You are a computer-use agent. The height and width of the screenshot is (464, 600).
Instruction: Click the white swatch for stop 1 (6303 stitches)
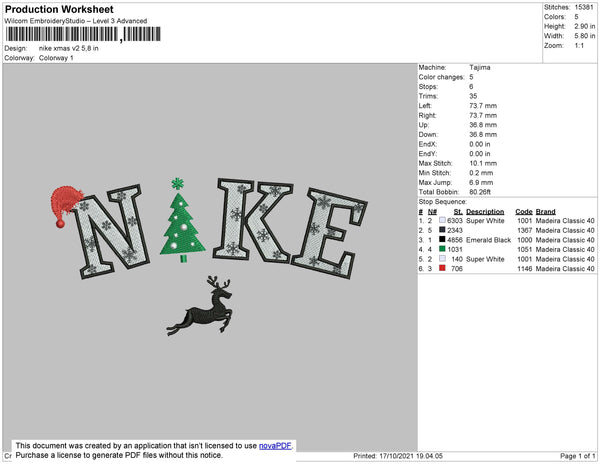442,220
